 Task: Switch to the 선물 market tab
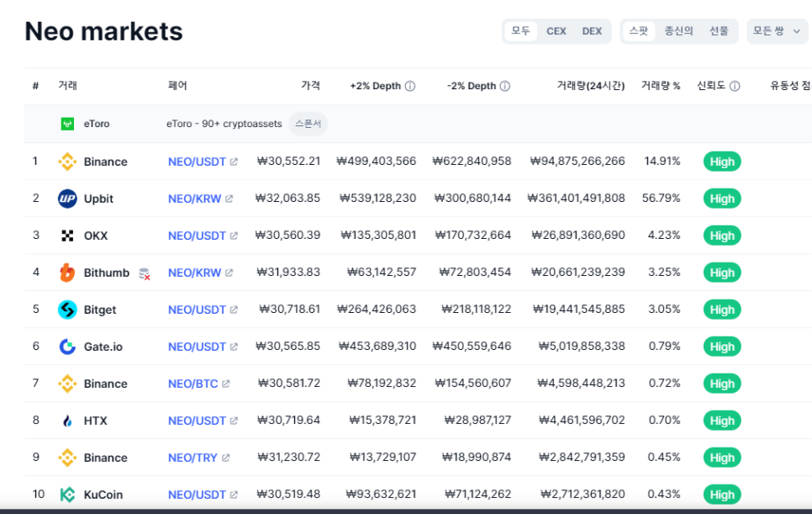coord(719,31)
